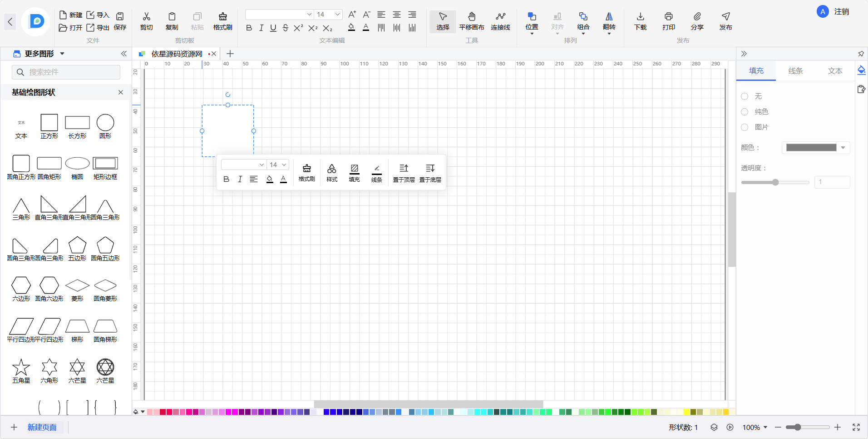Activate the 连接线 connector line tool
Image resolution: width=868 pixels, height=439 pixels.
(500, 21)
